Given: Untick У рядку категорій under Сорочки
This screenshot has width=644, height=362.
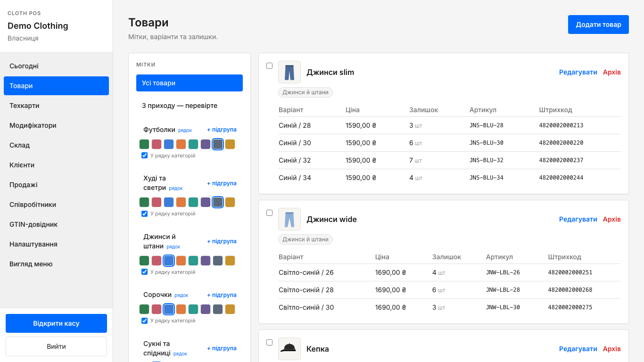Looking at the screenshot, I should click(x=145, y=321).
